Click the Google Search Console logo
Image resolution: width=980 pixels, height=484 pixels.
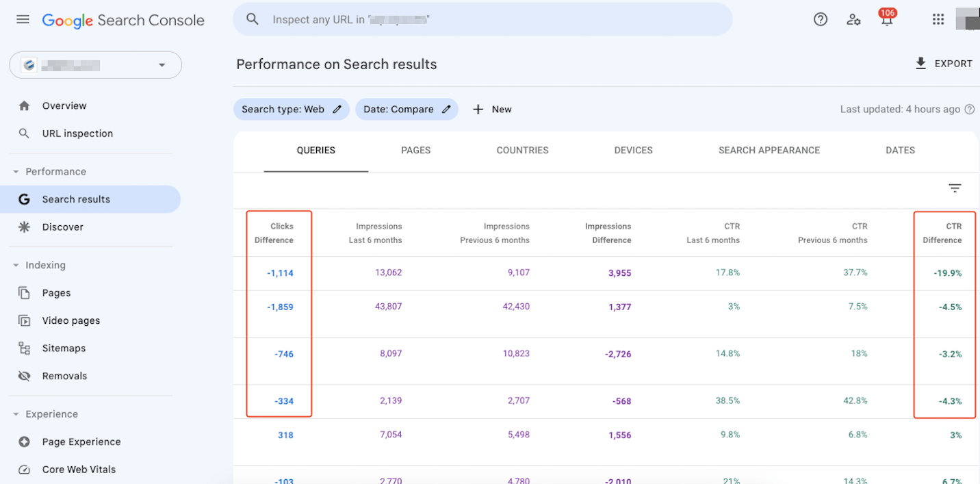pos(123,21)
